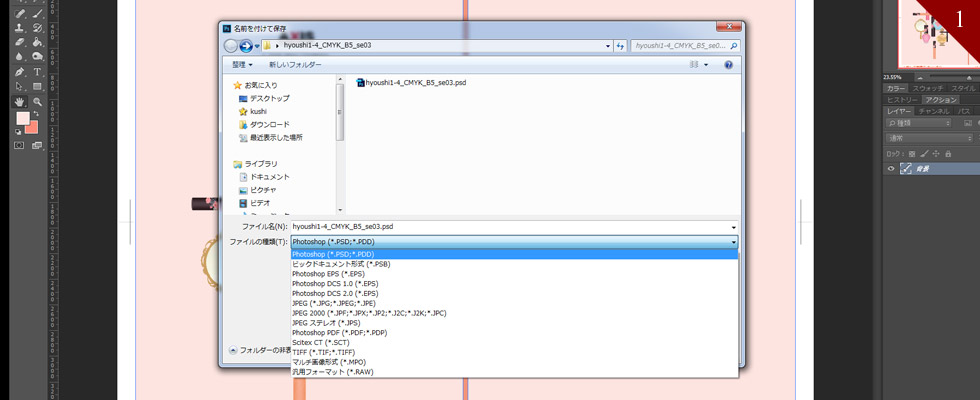Click the search magnifier in dialog
The width and height of the screenshot is (980, 400).
(x=734, y=46)
